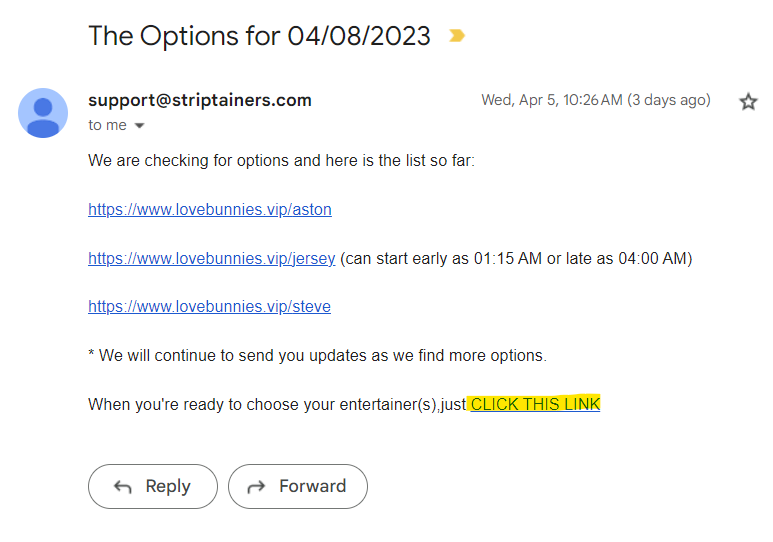Click the forward arrow icon

256,487
